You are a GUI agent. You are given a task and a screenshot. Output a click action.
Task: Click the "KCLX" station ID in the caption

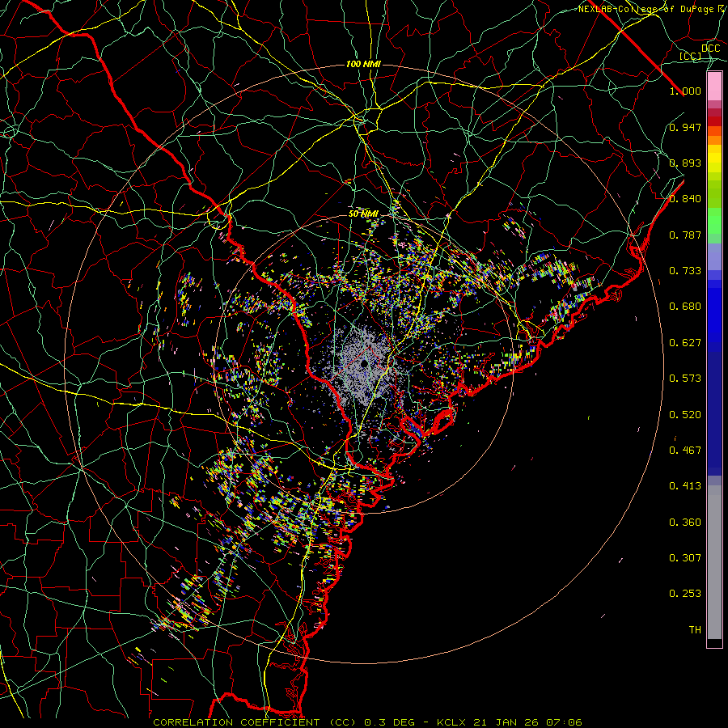[451, 722]
